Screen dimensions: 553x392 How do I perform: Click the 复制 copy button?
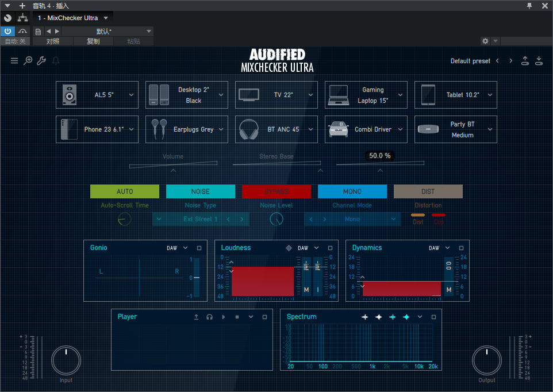94,41
